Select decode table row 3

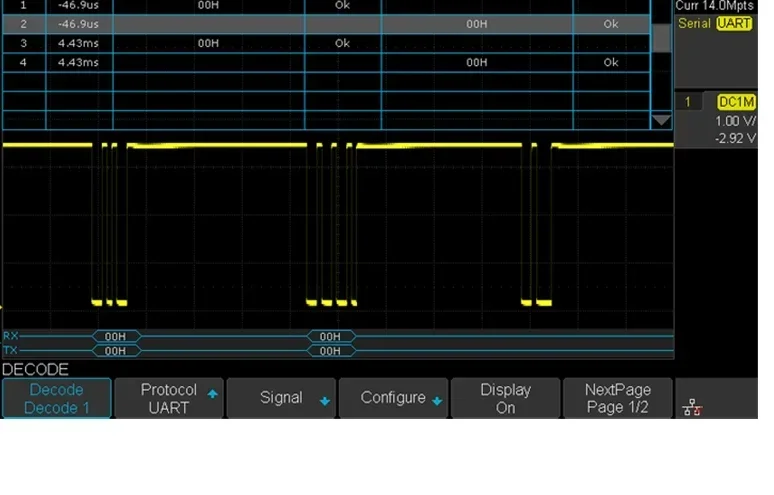[326, 43]
